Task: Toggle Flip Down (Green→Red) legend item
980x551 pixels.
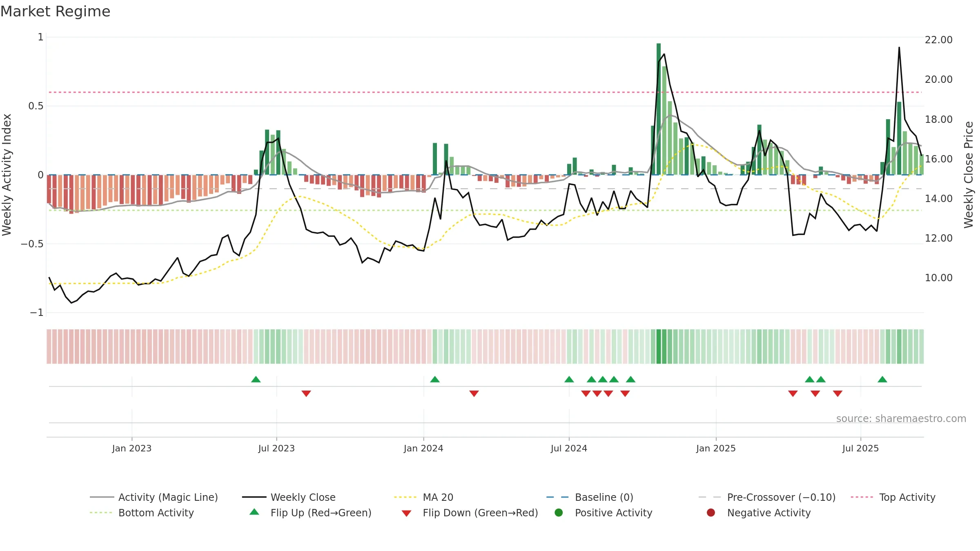Action: pyautogui.click(x=470, y=513)
